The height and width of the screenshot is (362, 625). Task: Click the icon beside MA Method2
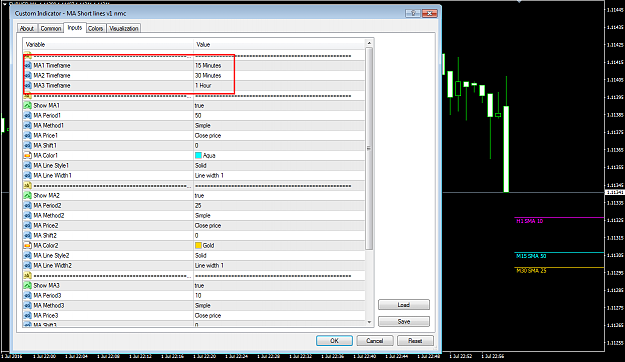tap(28, 216)
